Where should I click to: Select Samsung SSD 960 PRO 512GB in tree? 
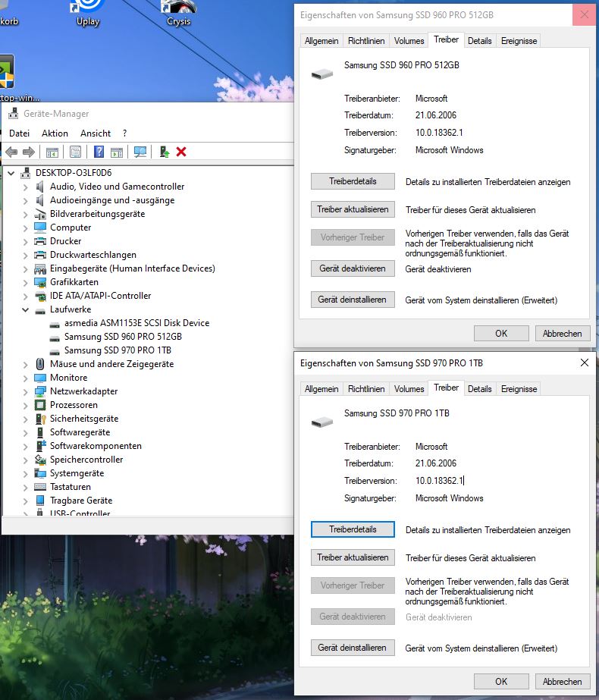(x=123, y=337)
